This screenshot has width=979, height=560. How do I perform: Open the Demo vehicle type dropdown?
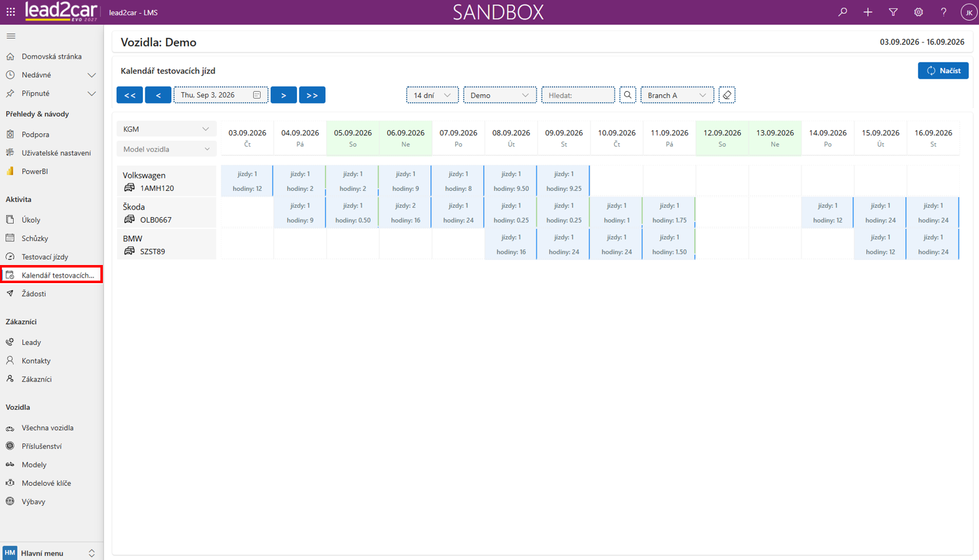[x=500, y=95]
